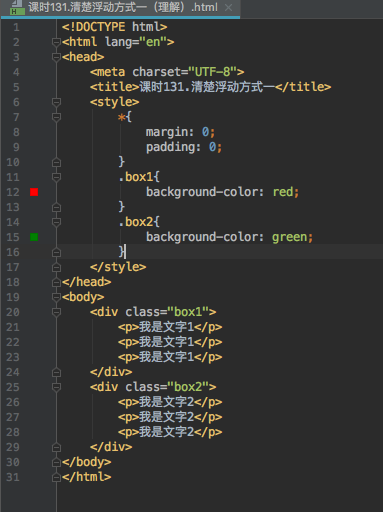The width and height of the screenshot is (383, 512).
Task: Click line number 1 in the gutter
Action: pyautogui.click(x=16, y=27)
